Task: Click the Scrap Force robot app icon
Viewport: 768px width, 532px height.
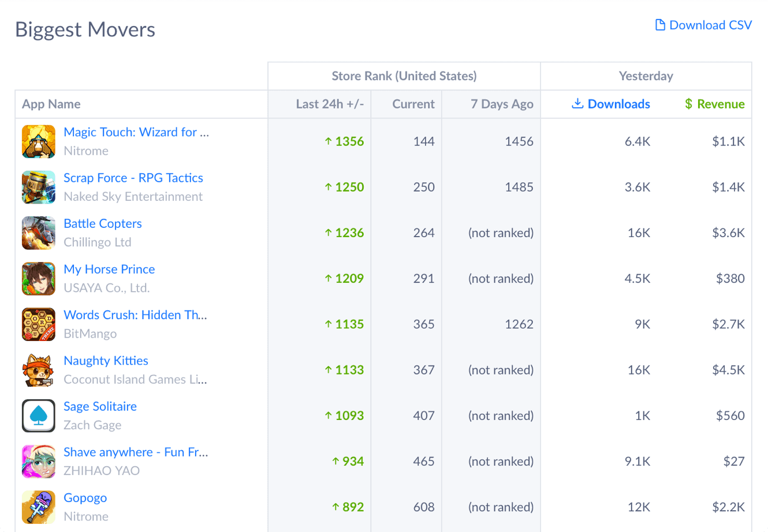Action: (39, 187)
